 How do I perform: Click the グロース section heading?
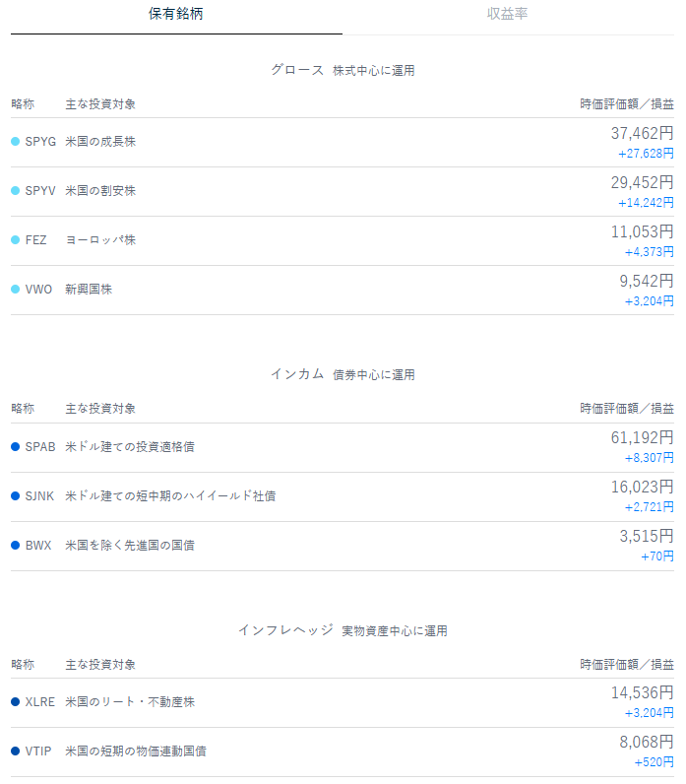coord(297,70)
